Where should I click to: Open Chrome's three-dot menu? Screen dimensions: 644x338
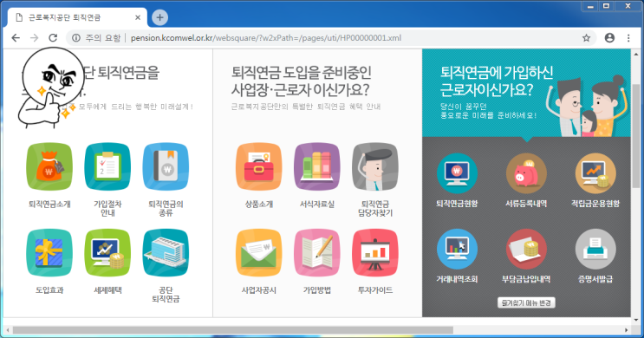[x=628, y=38]
